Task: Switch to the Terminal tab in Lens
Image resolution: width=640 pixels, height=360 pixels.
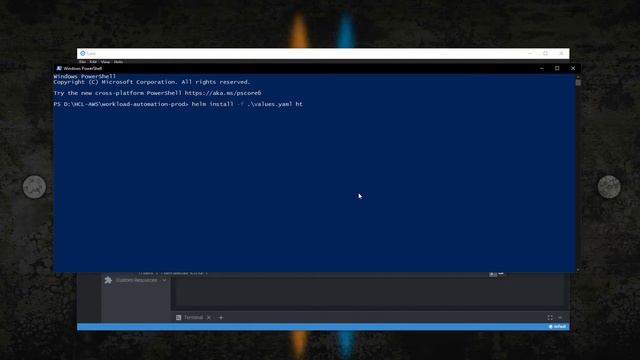Action: (x=193, y=317)
